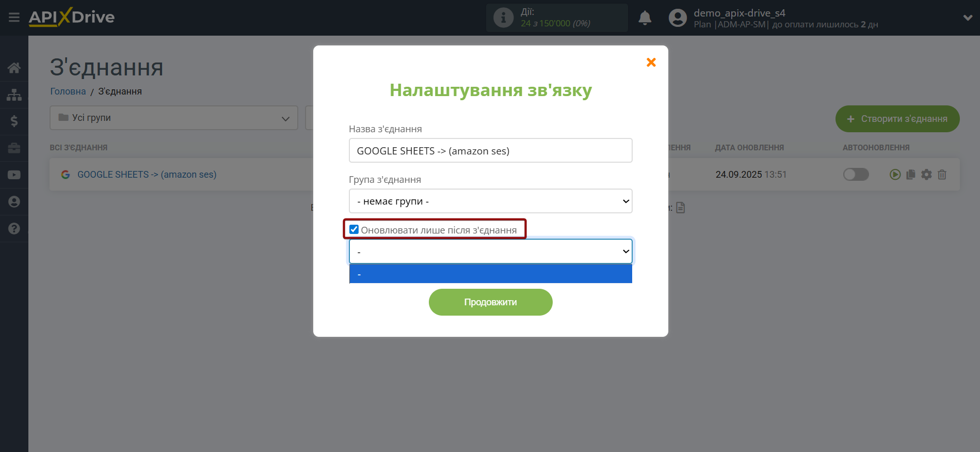Toggle auto-update switch for the connection
The height and width of the screenshot is (452, 980).
click(x=856, y=175)
